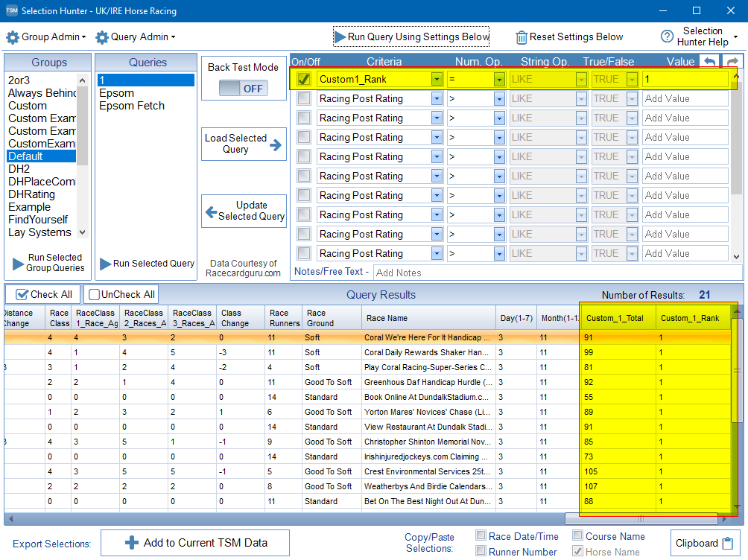
Task: Click the undo arrow above the Value column
Action: pyautogui.click(x=711, y=62)
